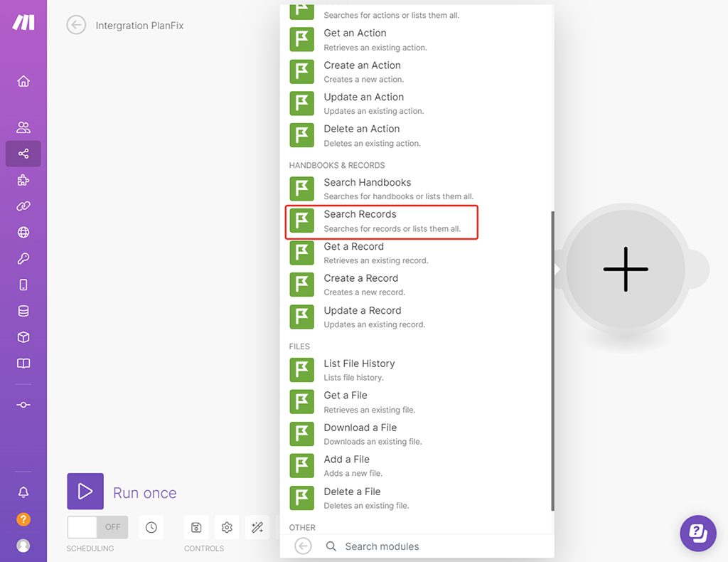Select the Get a File module
728x562 pixels.
pos(417,402)
